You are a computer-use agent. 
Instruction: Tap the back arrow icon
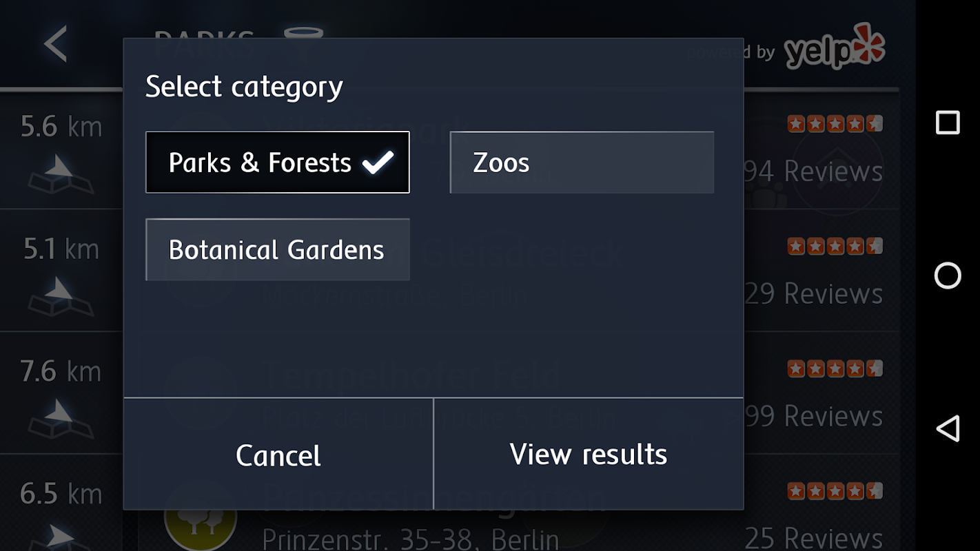[x=56, y=44]
